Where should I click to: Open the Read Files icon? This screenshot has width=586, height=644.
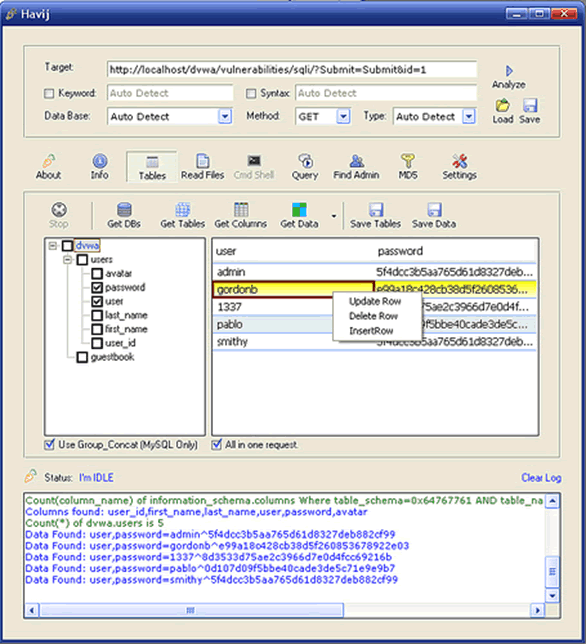click(202, 161)
